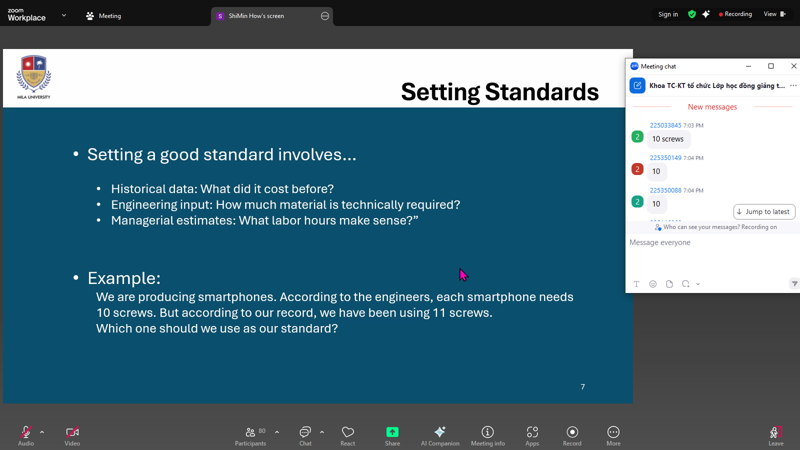Click the green Share screen button
This screenshot has width=800, height=450.
pos(392,433)
